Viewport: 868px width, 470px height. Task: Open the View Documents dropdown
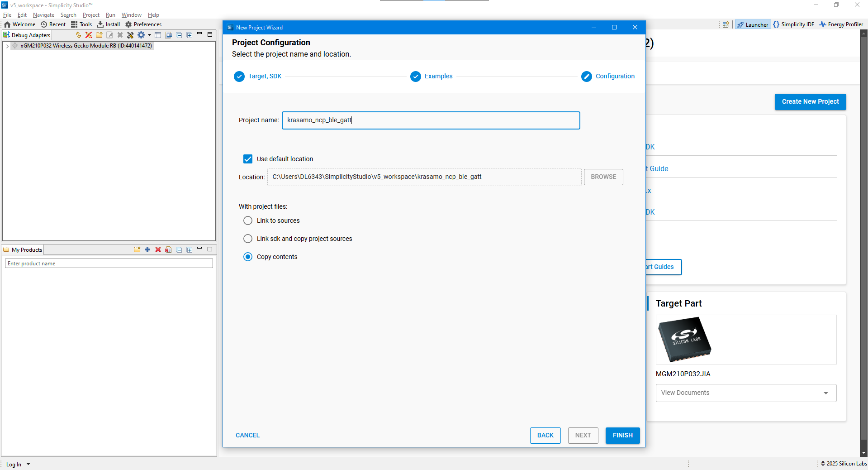746,393
